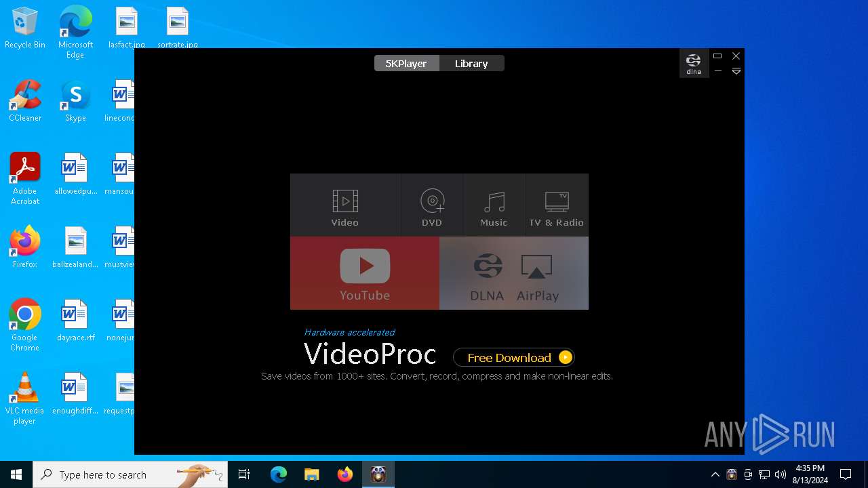
Task: Select the dayrace.rtf desktop file
Action: coord(75,321)
